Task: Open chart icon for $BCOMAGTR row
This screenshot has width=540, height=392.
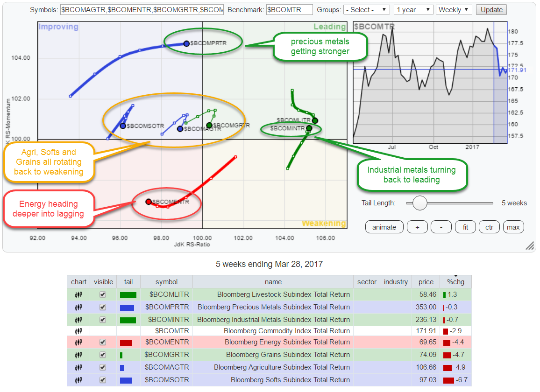Action: click(x=78, y=368)
